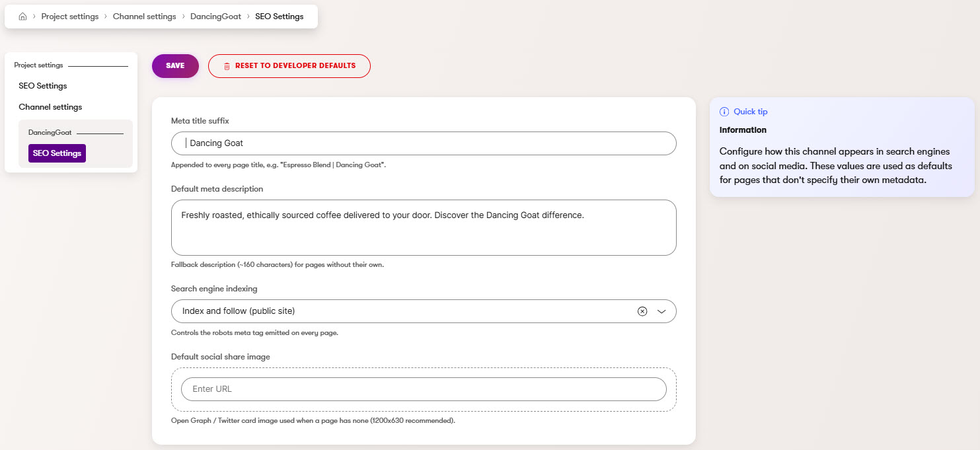Click the Quick tip info icon

click(x=724, y=112)
